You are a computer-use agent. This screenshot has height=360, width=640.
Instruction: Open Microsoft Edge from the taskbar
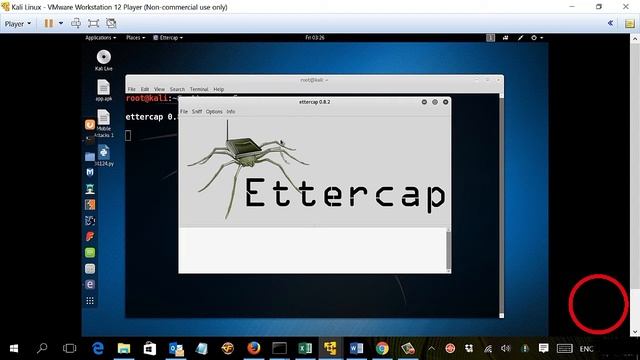[98, 349]
